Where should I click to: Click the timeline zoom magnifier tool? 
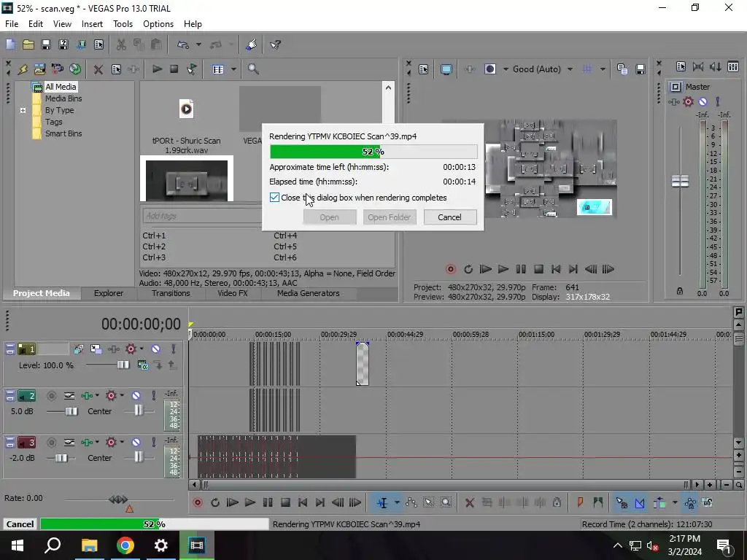[x=446, y=502]
